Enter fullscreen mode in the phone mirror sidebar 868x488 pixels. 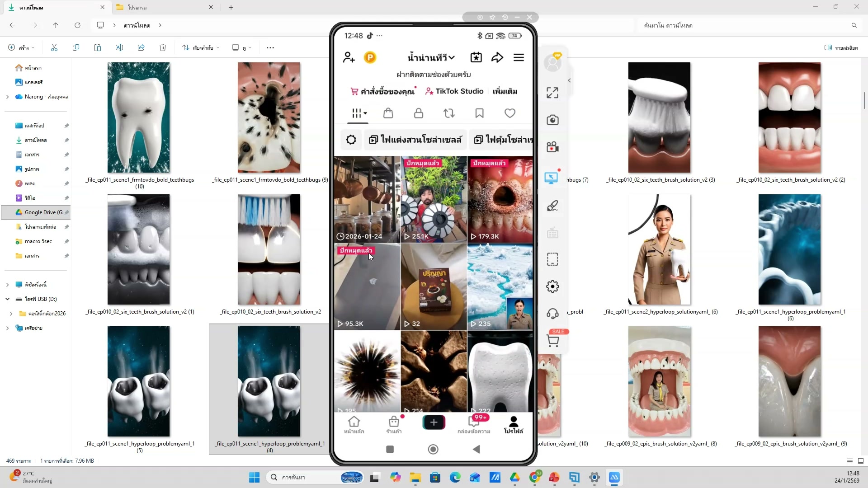[552, 92]
